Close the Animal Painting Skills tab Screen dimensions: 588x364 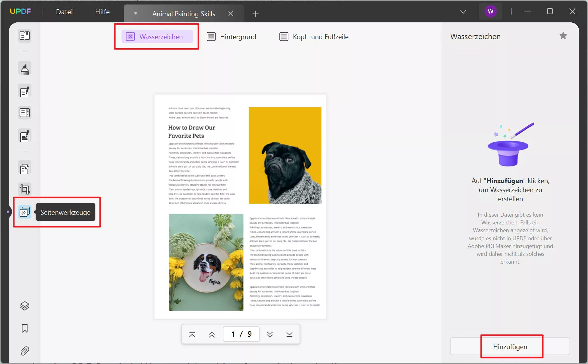click(231, 14)
